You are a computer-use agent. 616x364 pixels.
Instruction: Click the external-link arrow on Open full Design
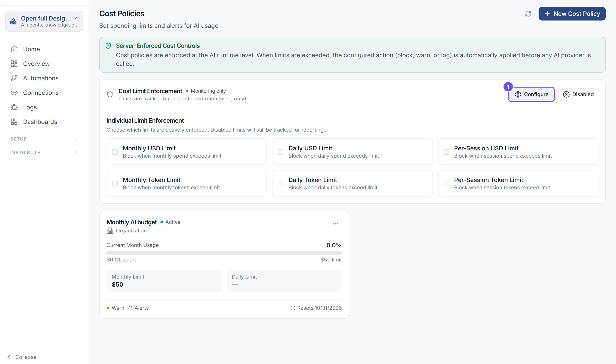coord(76,18)
